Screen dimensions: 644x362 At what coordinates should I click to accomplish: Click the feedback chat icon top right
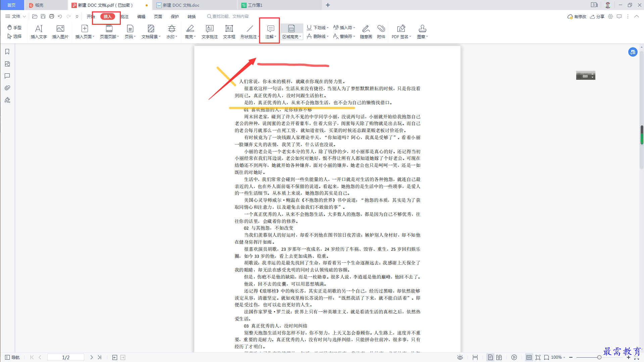click(x=619, y=16)
